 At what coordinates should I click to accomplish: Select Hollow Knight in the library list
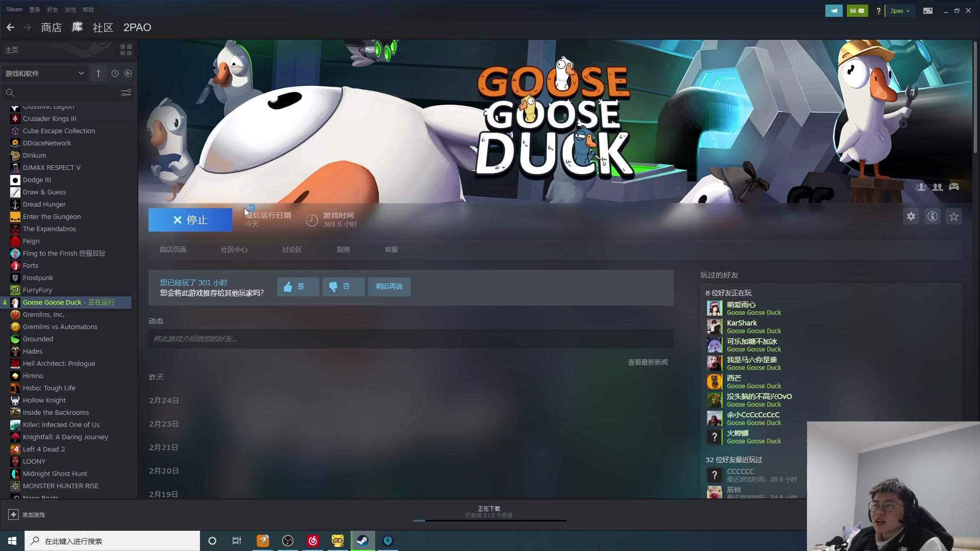click(x=44, y=400)
